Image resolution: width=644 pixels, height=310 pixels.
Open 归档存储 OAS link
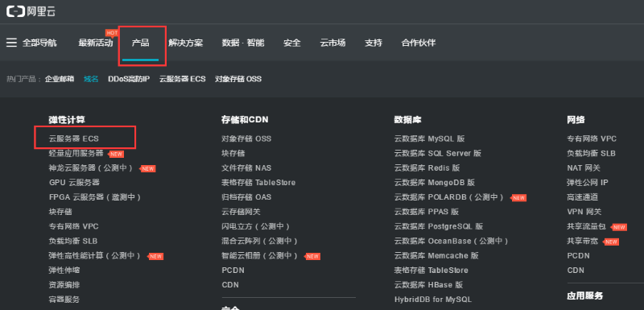click(246, 197)
